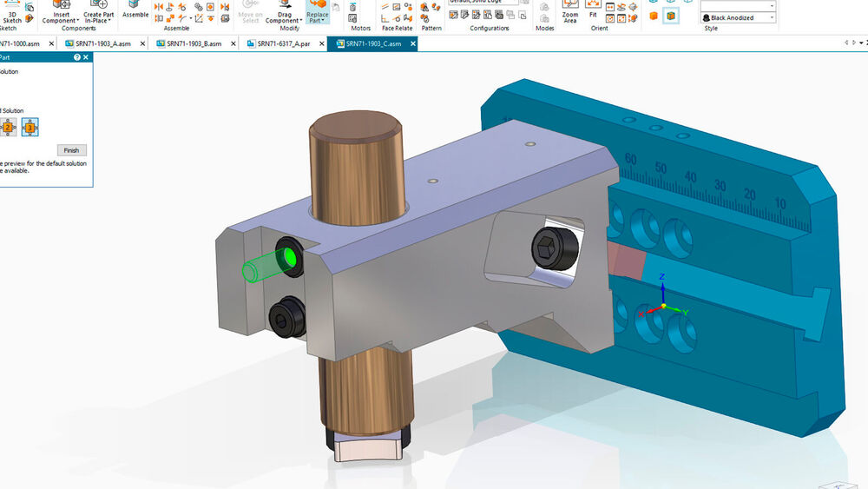Click the Drag Component icon
Screen dimensions: 868x489
click(284, 10)
